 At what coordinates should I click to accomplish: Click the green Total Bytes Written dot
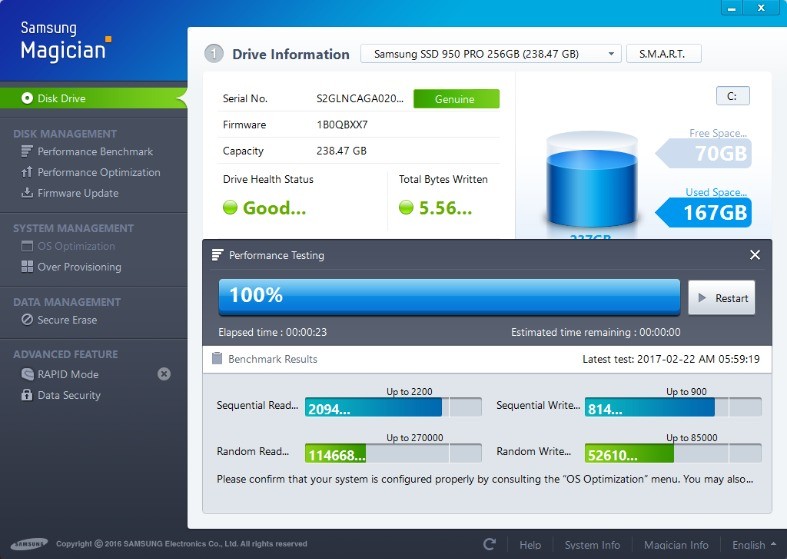(406, 207)
